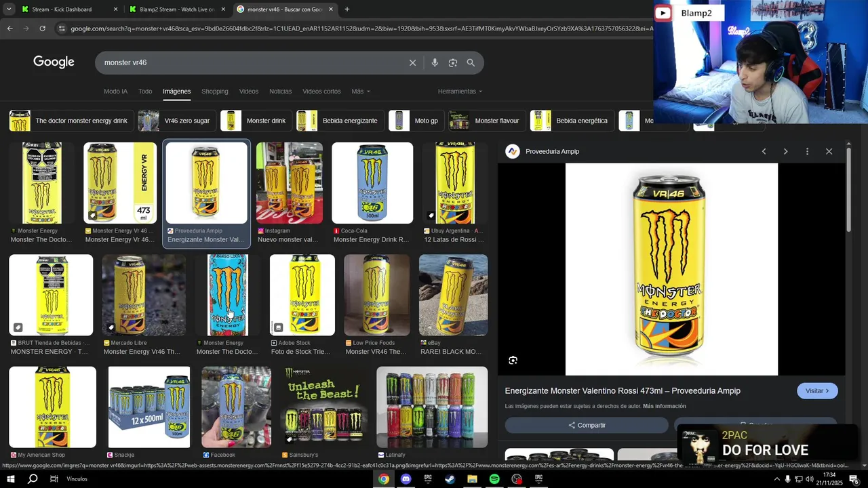
Task: Click the browser address bar
Action: (359, 28)
